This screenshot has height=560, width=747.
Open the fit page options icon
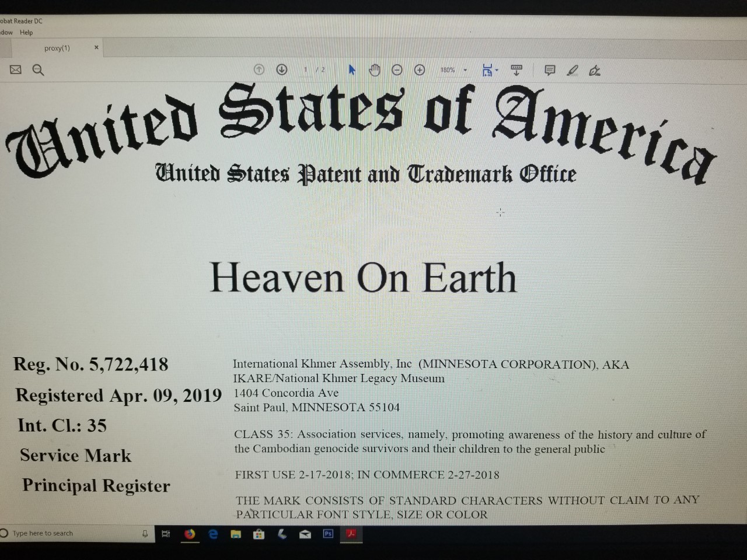488,70
